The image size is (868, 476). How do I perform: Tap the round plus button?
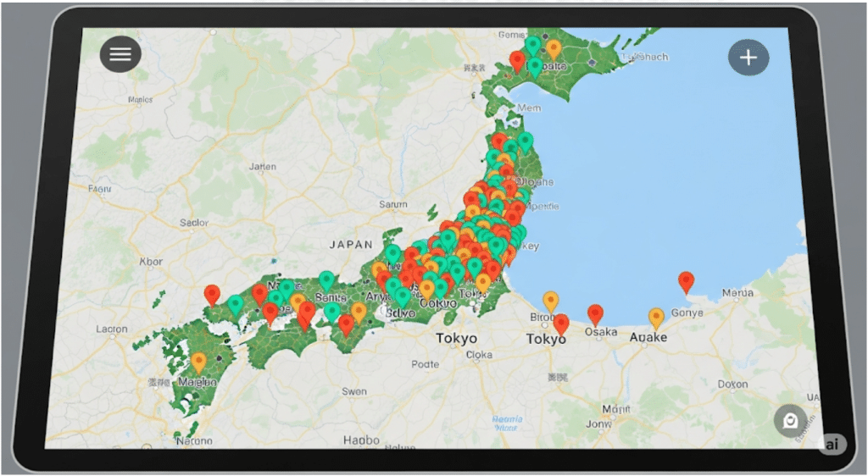pyautogui.click(x=748, y=58)
